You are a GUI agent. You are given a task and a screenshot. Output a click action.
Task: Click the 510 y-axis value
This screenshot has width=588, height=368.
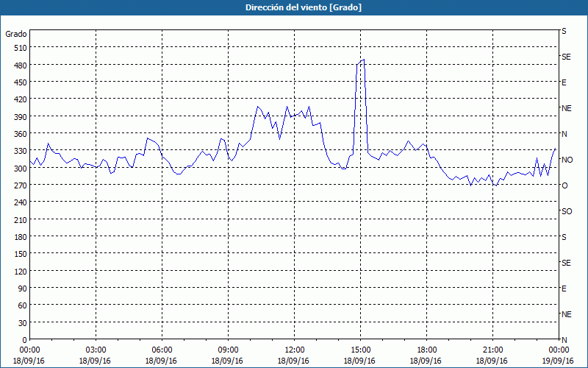pyautogui.click(x=21, y=48)
